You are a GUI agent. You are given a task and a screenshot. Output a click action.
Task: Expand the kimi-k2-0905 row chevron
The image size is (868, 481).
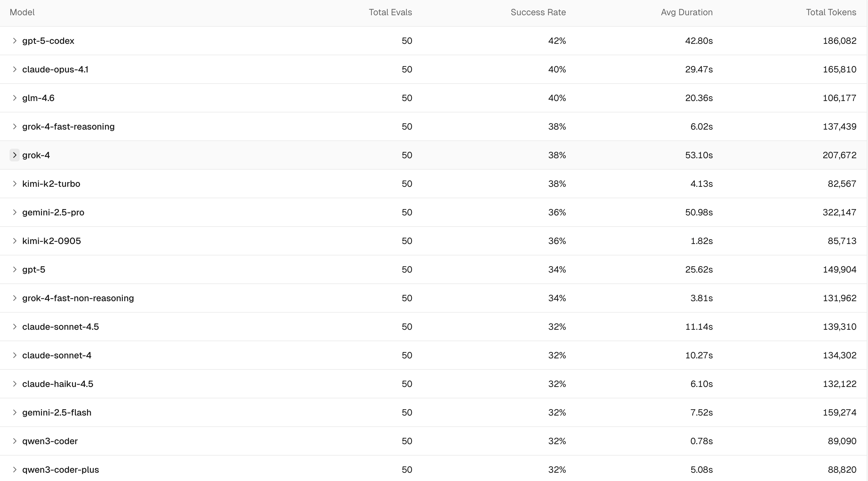tap(15, 241)
